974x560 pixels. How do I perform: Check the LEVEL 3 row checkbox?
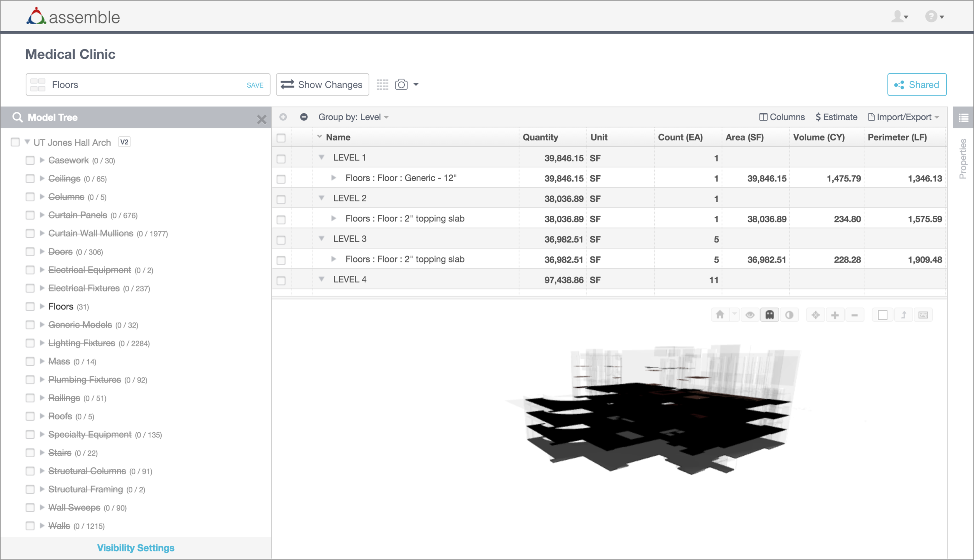point(281,240)
